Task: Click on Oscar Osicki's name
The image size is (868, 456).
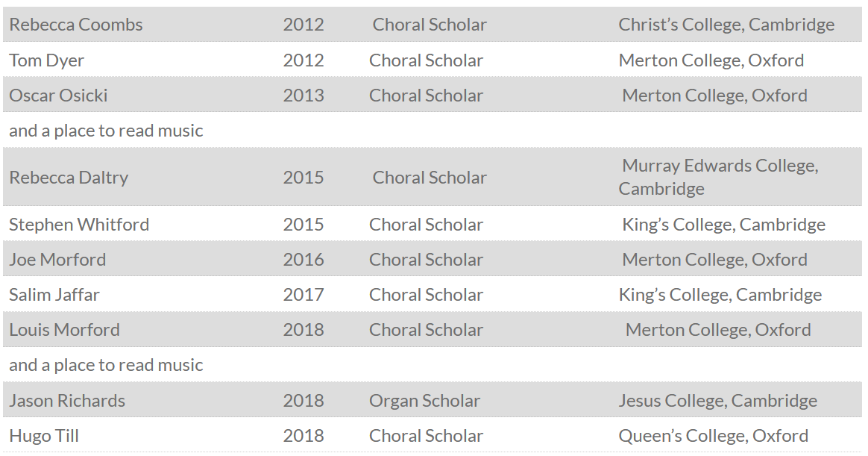Action: (58, 96)
